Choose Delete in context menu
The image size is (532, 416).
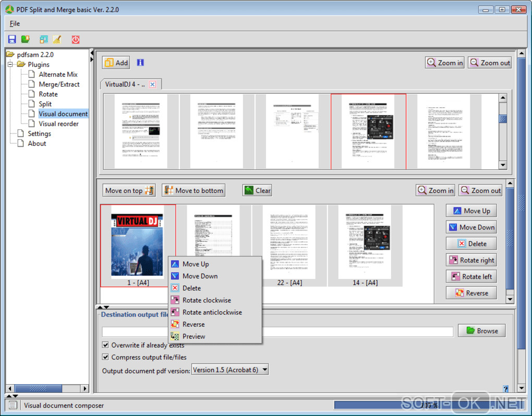click(215, 288)
